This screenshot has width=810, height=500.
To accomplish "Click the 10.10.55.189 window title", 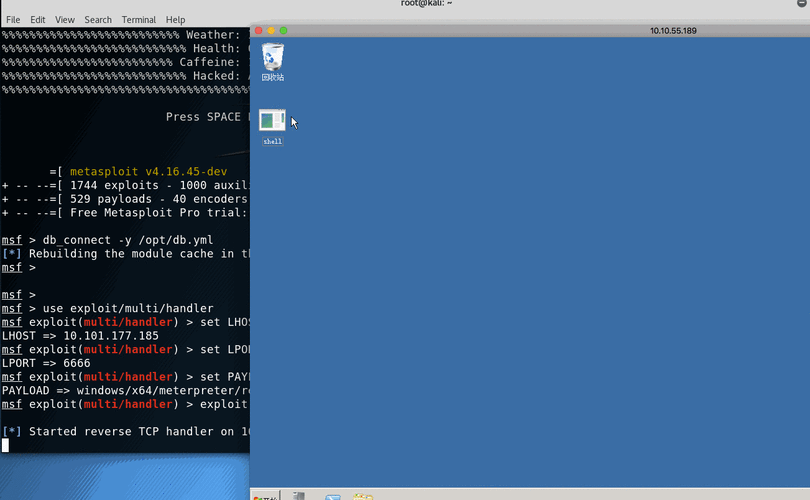I will pyautogui.click(x=673, y=30).
